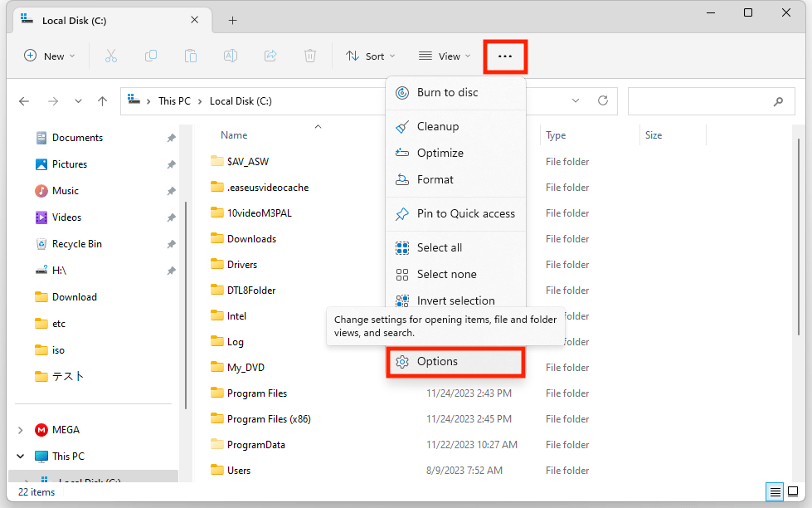The image size is (812, 508).
Task: Expand the MEGA tree node
Action: [x=20, y=430]
